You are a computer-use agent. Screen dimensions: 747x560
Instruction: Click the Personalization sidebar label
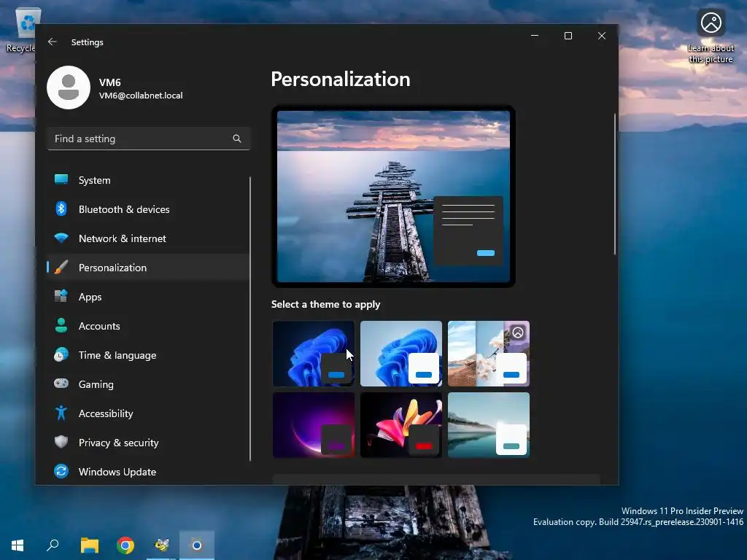(112, 268)
